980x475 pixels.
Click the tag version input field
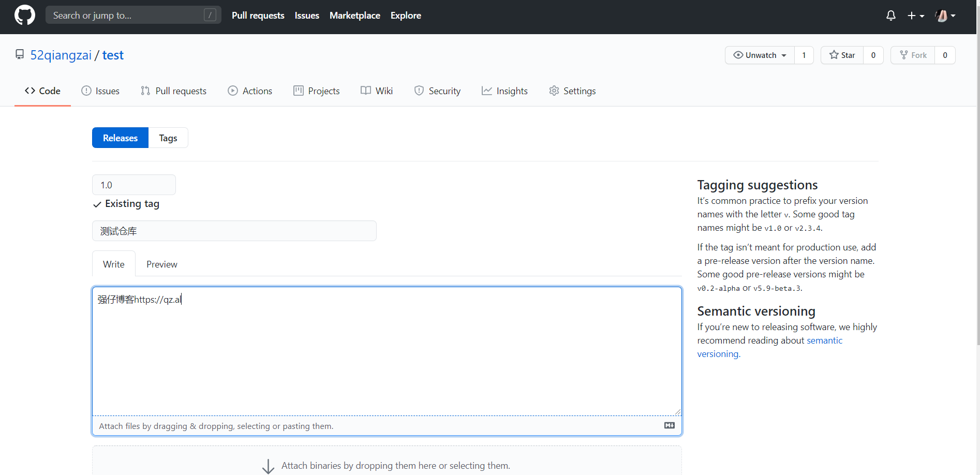point(133,185)
